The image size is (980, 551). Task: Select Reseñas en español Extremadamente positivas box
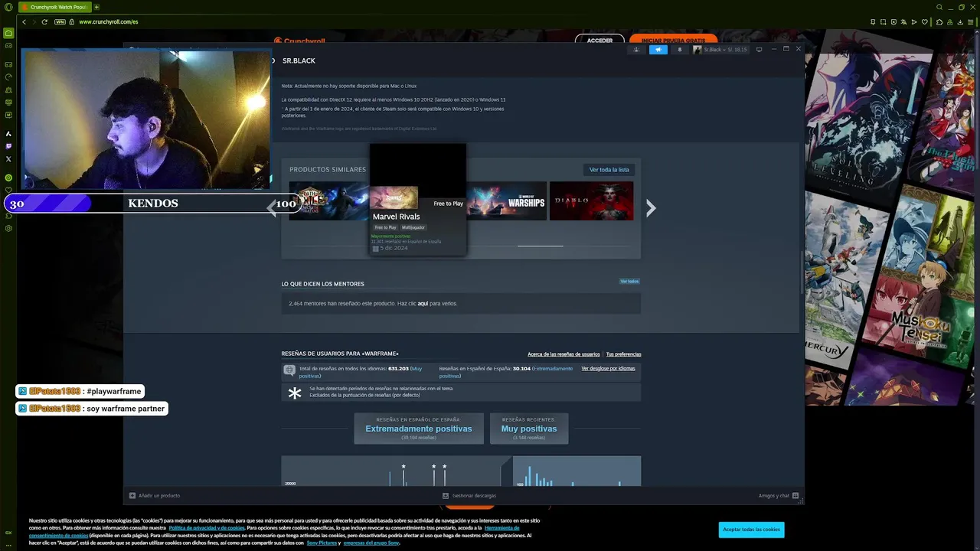(419, 429)
